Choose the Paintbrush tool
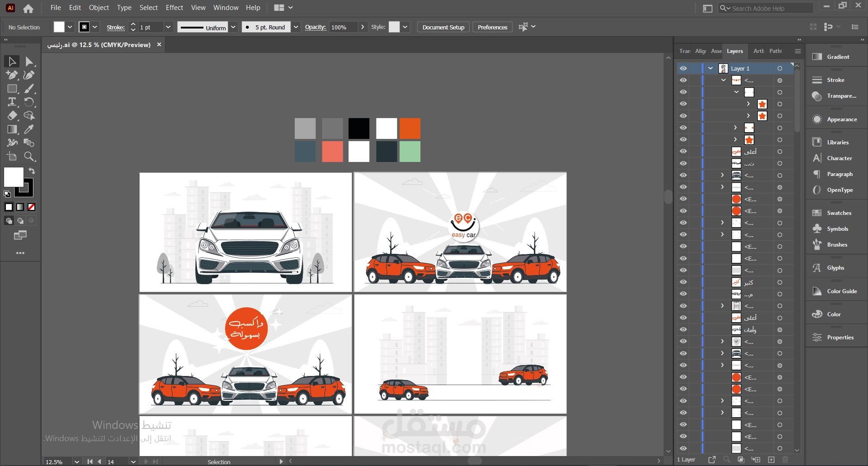 [x=29, y=89]
